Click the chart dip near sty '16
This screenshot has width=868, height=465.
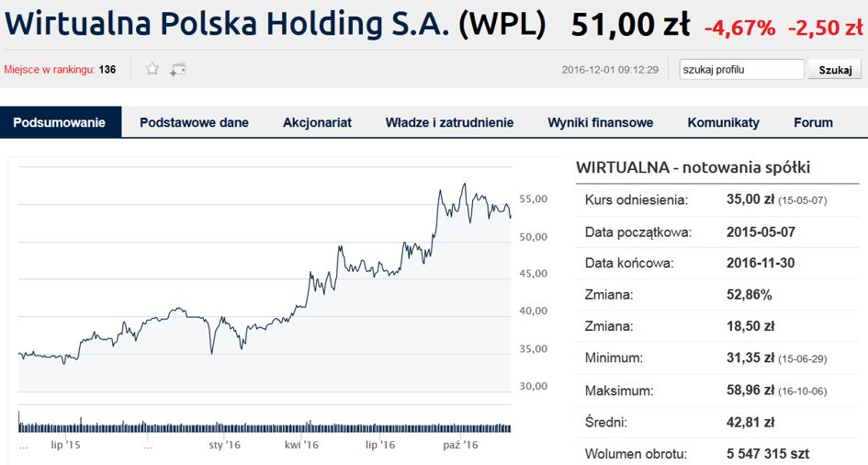[212, 352]
